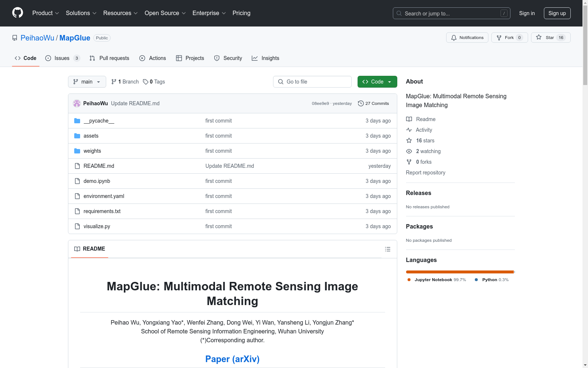Viewport: 588px width, 368px height.
Task: Click the blue Python language dot
Action: click(x=476, y=280)
